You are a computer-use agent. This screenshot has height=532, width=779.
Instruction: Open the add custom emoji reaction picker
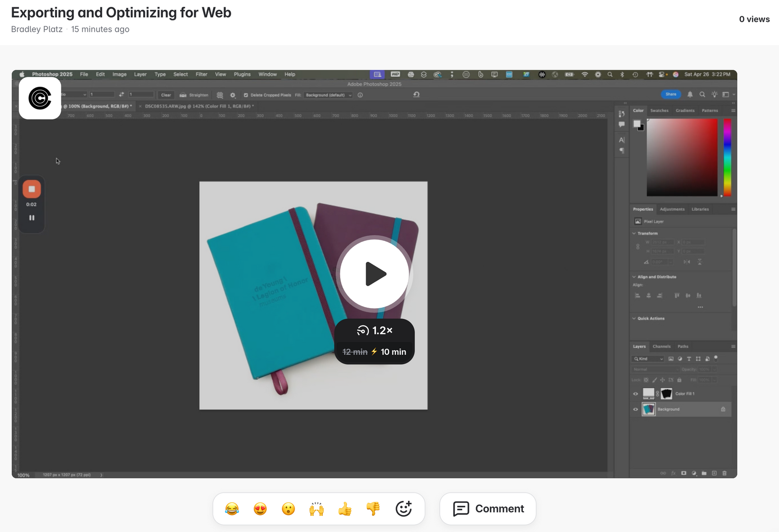tap(404, 509)
